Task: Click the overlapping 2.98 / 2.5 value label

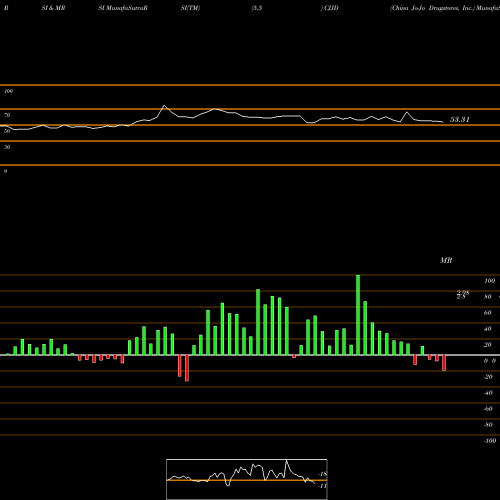Action: point(463,295)
